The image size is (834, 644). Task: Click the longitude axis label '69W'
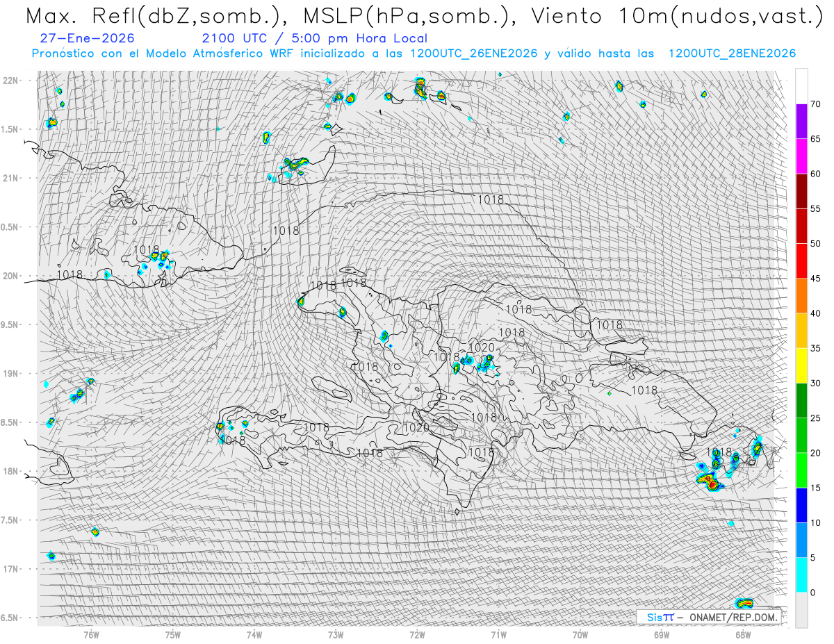(662, 634)
